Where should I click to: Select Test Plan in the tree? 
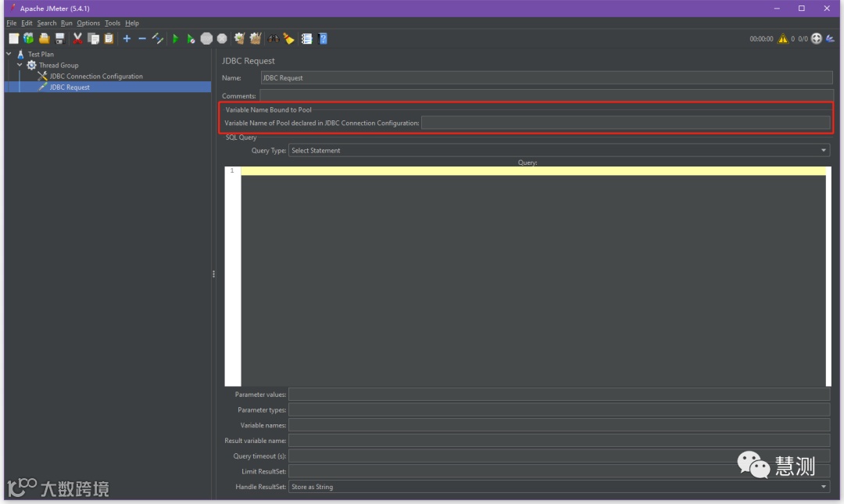[41, 54]
